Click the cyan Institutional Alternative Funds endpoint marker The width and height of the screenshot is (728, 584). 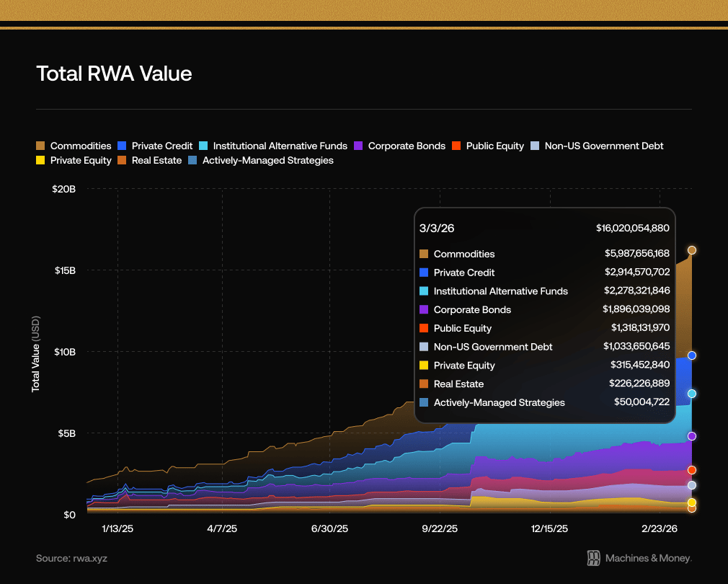click(692, 394)
